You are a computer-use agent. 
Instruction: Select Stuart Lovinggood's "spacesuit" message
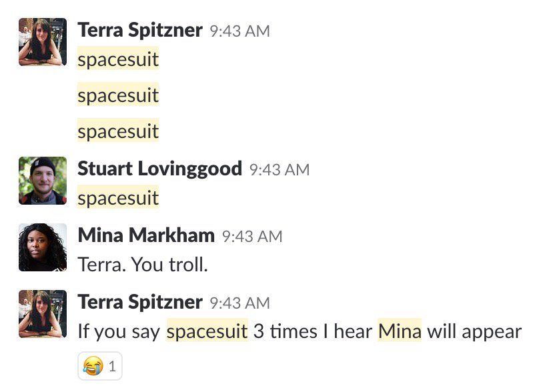(118, 198)
